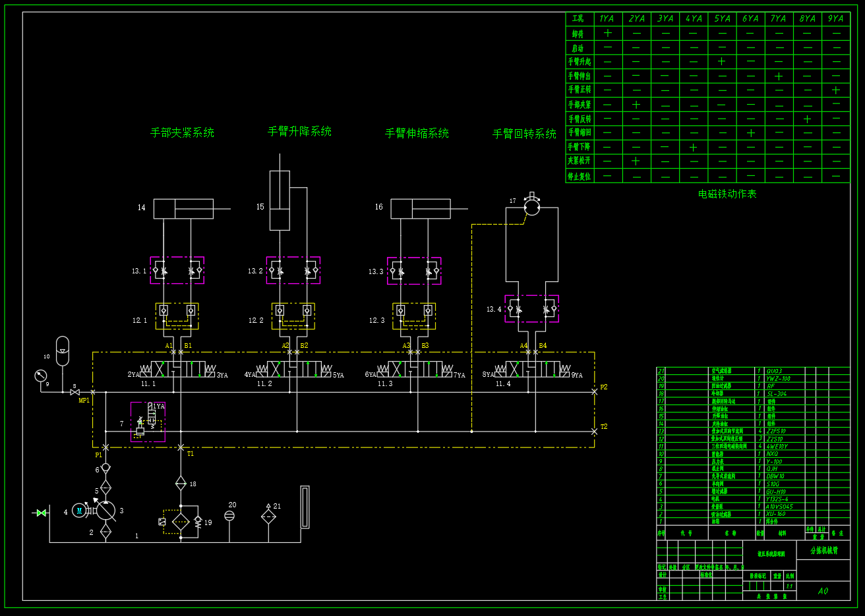The image size is (865, 616).
Task: Click the 4WE10Y model in parts list
Action: (x=777, y=447)
